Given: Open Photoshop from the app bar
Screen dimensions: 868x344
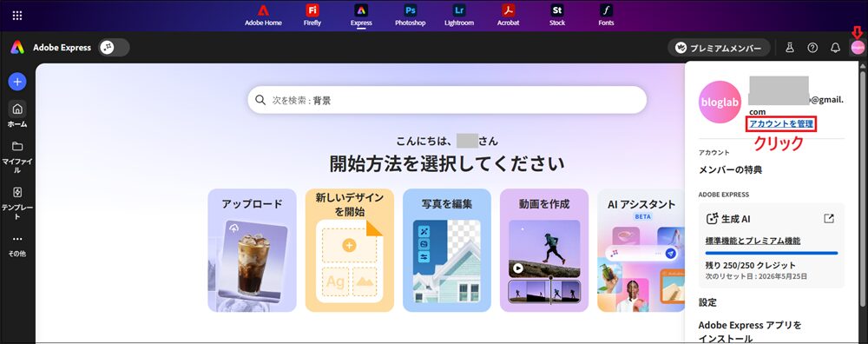Looking at the screenshot, I should pyautogui.click(x=411, y=16).
